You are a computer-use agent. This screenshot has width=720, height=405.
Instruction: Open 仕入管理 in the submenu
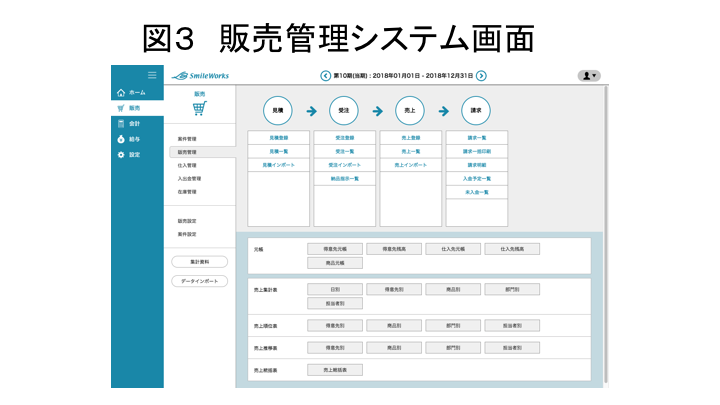coord(187,165)
